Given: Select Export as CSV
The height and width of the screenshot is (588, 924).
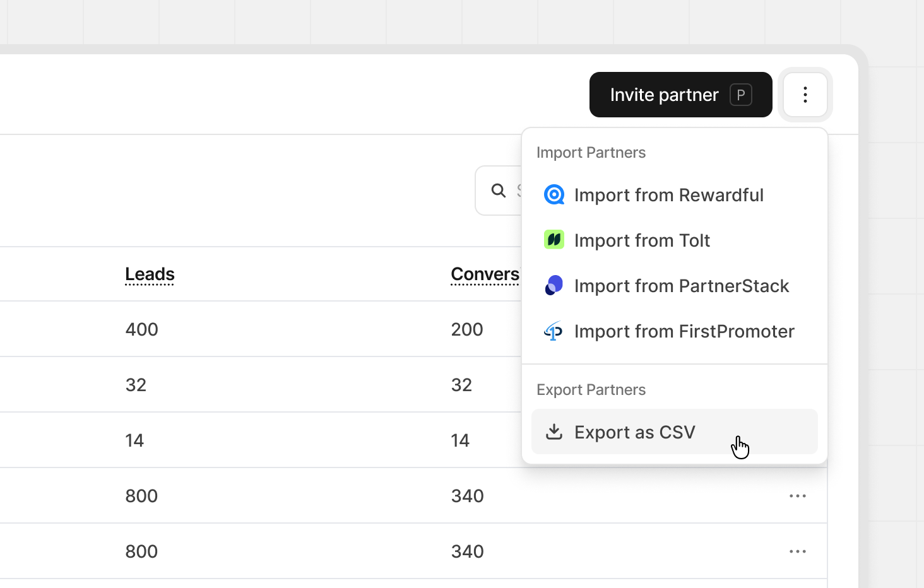Looking at the screenshot, I should pyautogui.click(x=634, y=432).
